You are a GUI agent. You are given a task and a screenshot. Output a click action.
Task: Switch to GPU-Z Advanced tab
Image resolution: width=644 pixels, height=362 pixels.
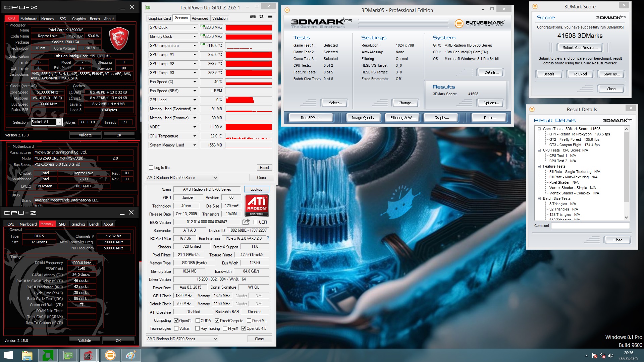point(200,18)
